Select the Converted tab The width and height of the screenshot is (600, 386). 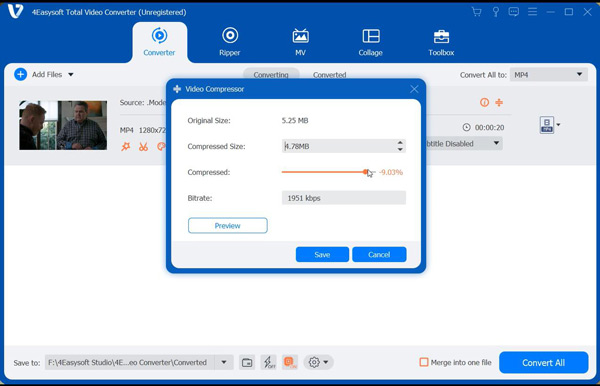[x=329, y=75]
